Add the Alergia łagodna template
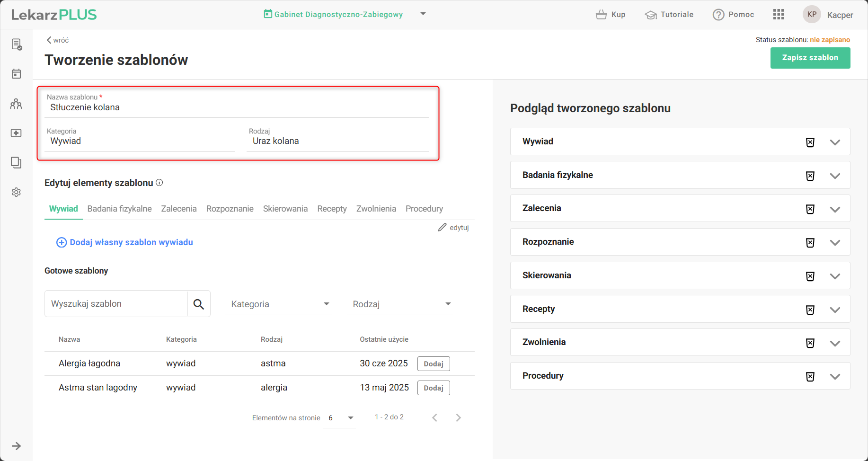The width and height of the screenshot is (868, 461). (x=434, y=364)
